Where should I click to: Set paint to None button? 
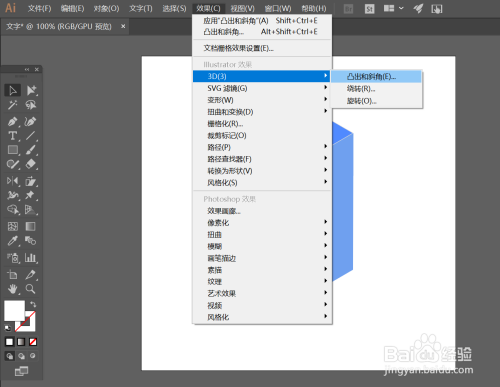[33, 342]
